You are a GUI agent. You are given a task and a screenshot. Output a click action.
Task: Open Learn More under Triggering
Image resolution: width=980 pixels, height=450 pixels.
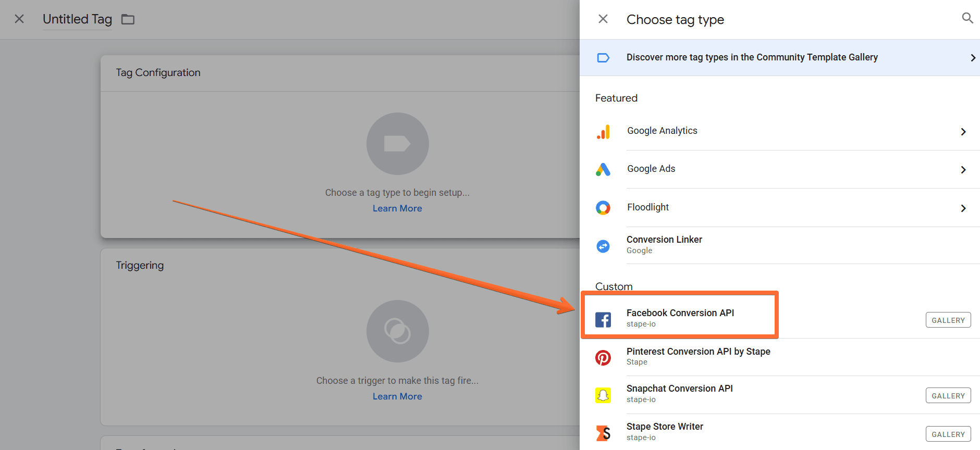pyautogui.click(x=397, y=396)
